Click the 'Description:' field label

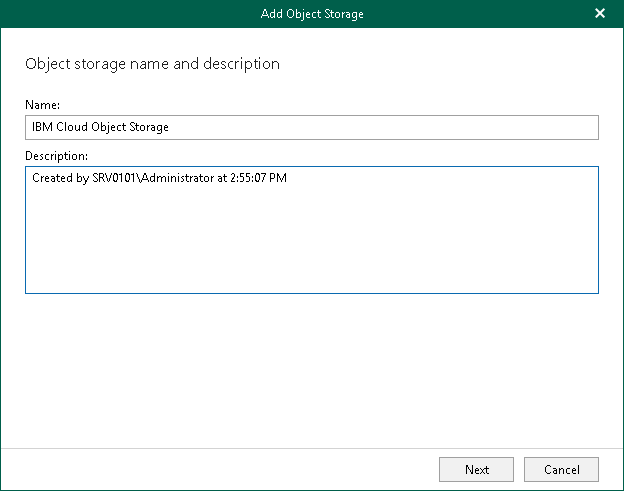tap(57, 156)
